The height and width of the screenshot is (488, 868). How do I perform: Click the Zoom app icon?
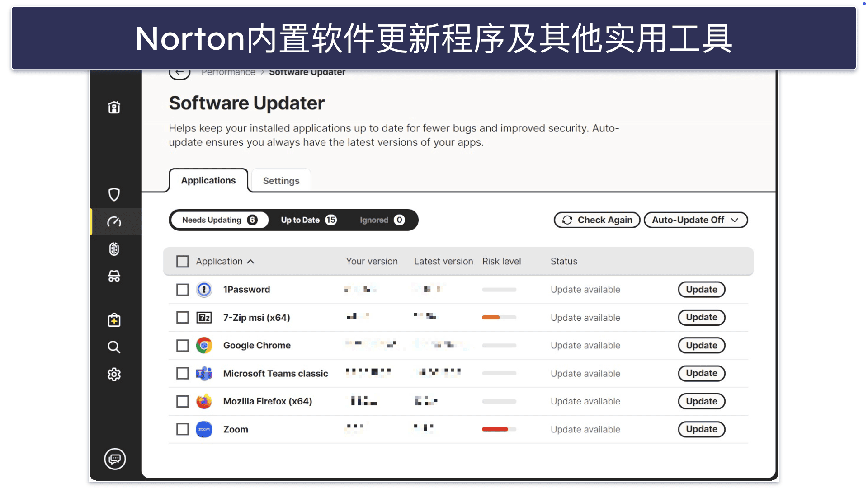[204, 429]
